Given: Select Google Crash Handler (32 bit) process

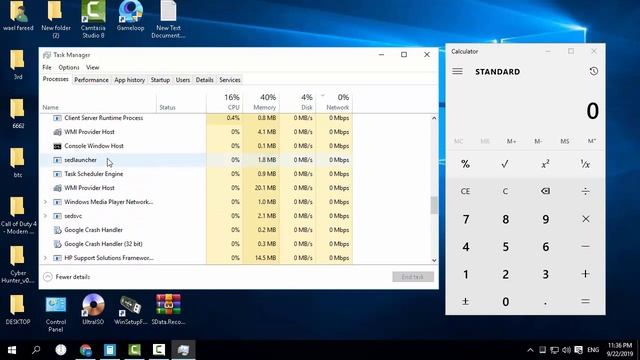Looking at the screenshot, I should pos(196,244).
